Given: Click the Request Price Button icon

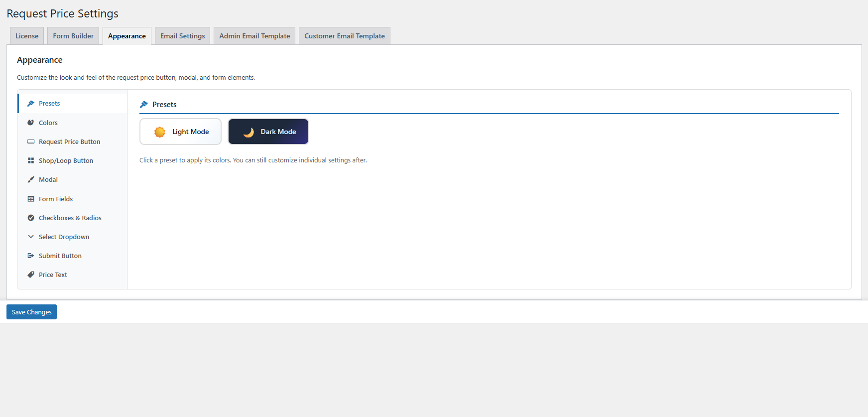Looking at the screenshot, I should click(x=31, y=142).
